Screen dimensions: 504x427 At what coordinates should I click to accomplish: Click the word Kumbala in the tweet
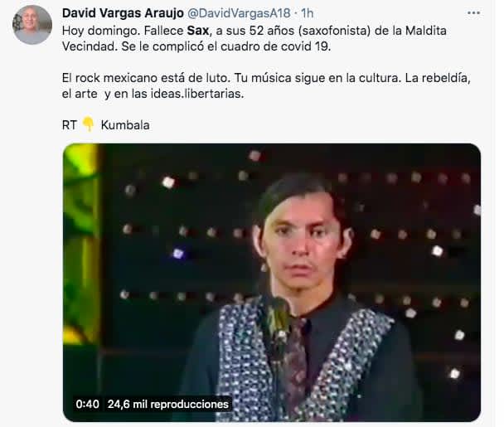[x=125, y=125]
